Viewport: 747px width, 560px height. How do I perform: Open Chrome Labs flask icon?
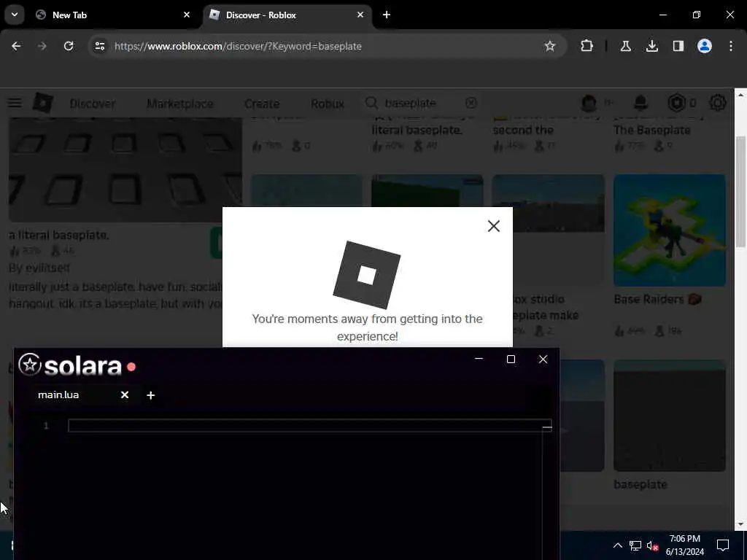625,46
